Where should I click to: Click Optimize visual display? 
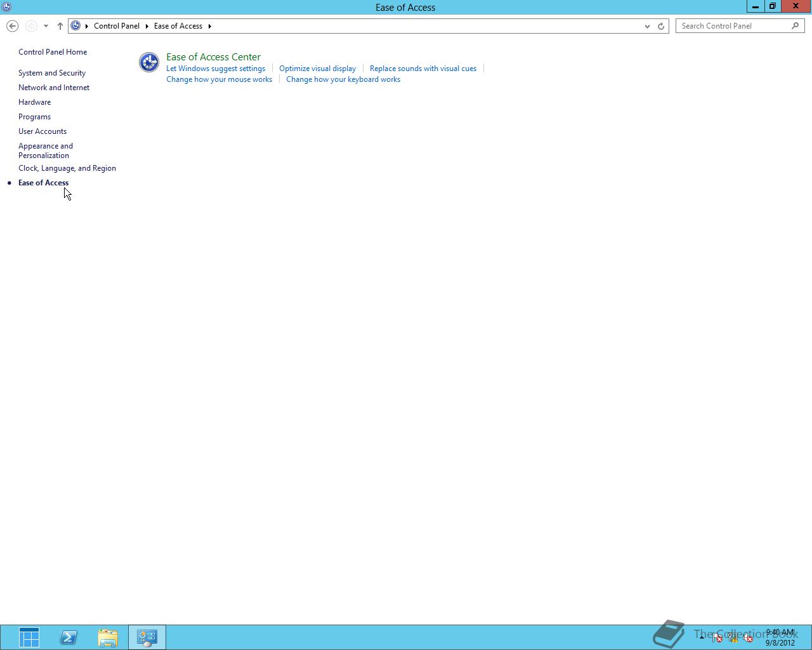pos(318,69)
